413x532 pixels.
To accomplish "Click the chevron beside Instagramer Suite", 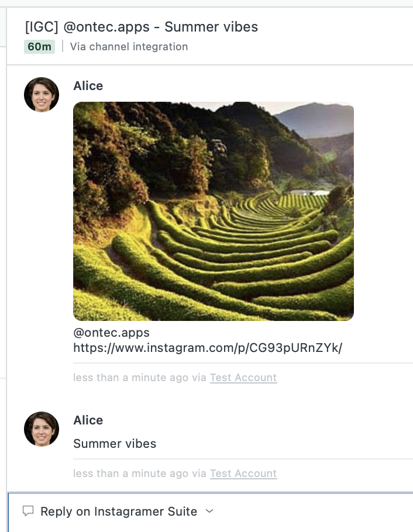I will 209,512.
